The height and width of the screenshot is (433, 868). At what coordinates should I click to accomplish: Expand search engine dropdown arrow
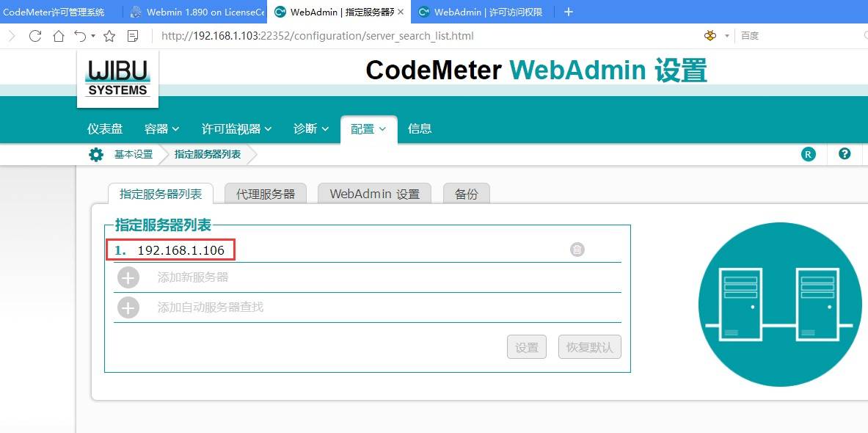coord(727,36)
